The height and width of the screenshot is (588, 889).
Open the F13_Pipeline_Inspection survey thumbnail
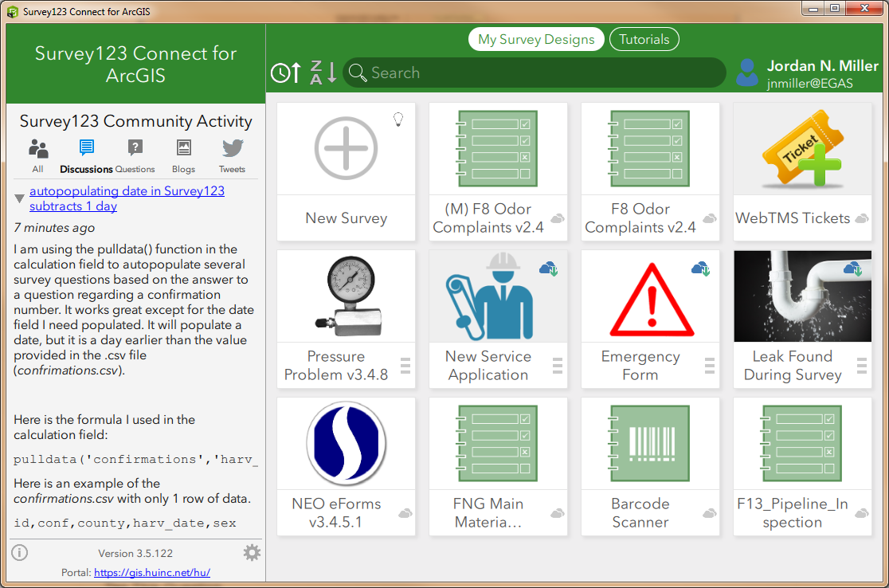(802, 444)
